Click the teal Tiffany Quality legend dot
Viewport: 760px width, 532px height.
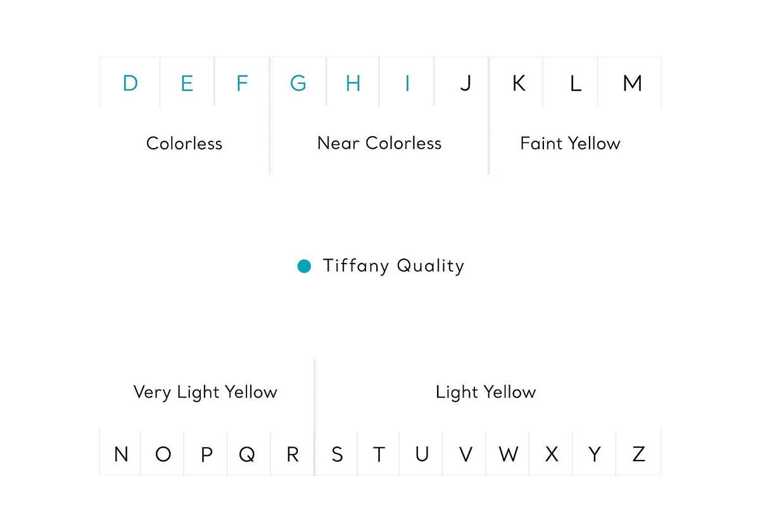[x=305, y=267]
